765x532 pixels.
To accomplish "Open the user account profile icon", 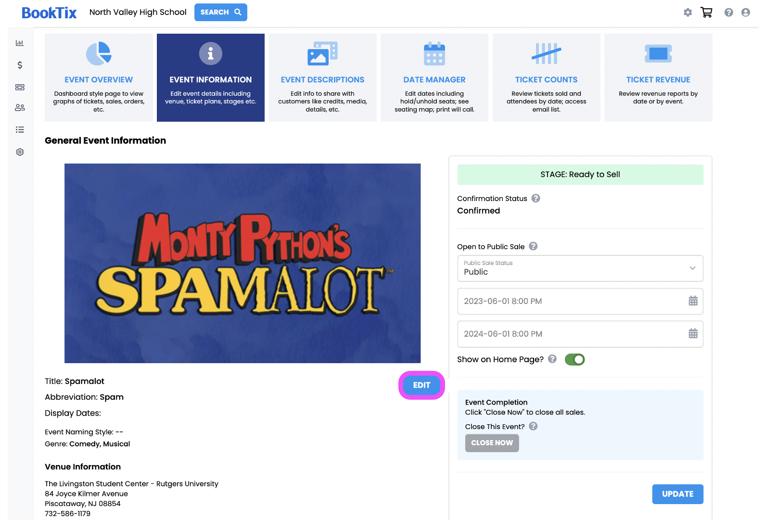I will point(746,13).
